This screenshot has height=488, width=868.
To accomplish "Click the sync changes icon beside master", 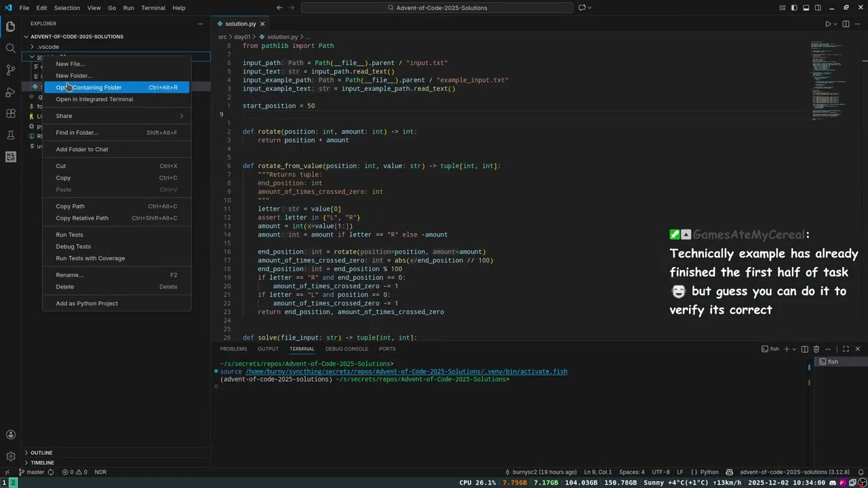I will [x=51, y=472].
